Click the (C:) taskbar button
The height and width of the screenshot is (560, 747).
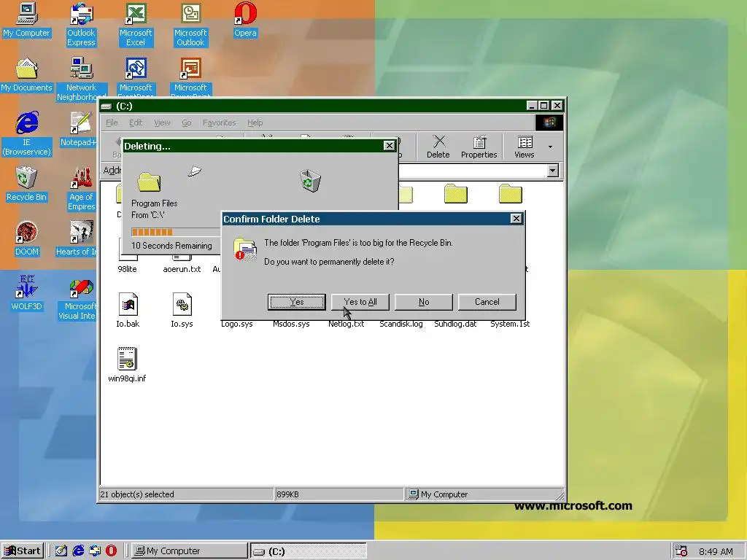(309, 551)
